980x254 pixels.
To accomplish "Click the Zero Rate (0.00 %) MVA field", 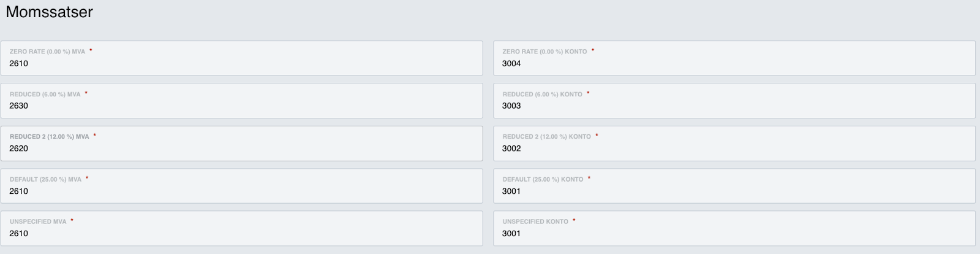I will 241,58.
